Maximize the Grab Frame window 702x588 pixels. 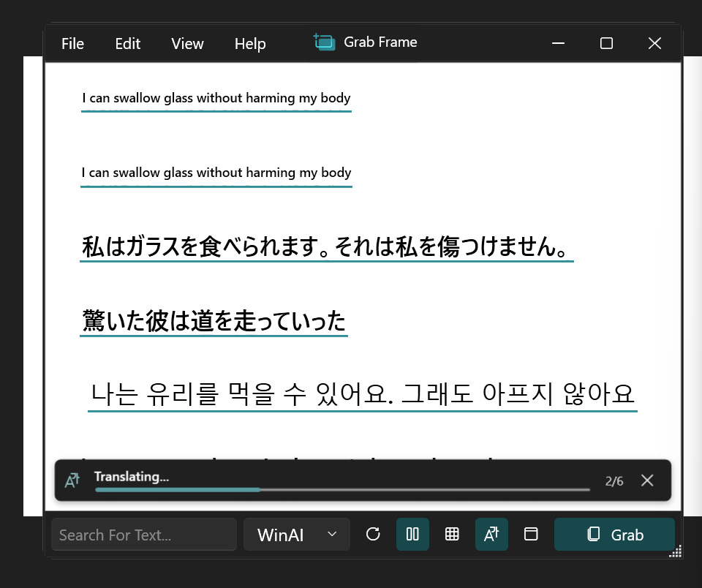(x=606, y=44)
